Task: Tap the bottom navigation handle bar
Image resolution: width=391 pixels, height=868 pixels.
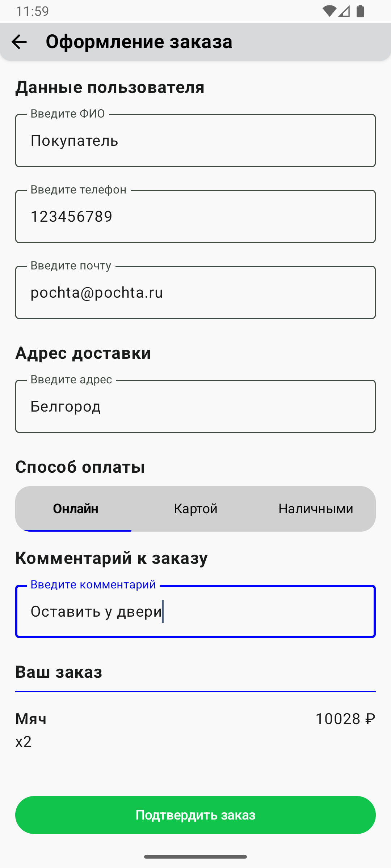Action: [195, 857]
